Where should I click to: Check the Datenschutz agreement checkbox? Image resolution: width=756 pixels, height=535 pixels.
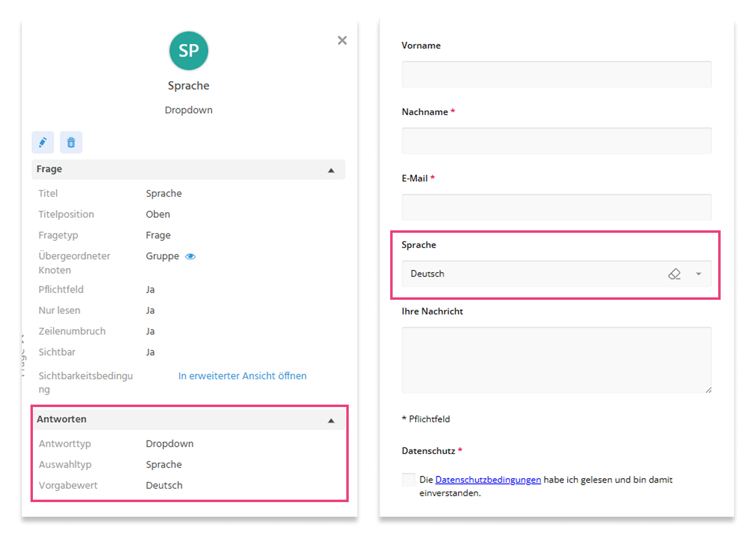[x=408, y=480]
